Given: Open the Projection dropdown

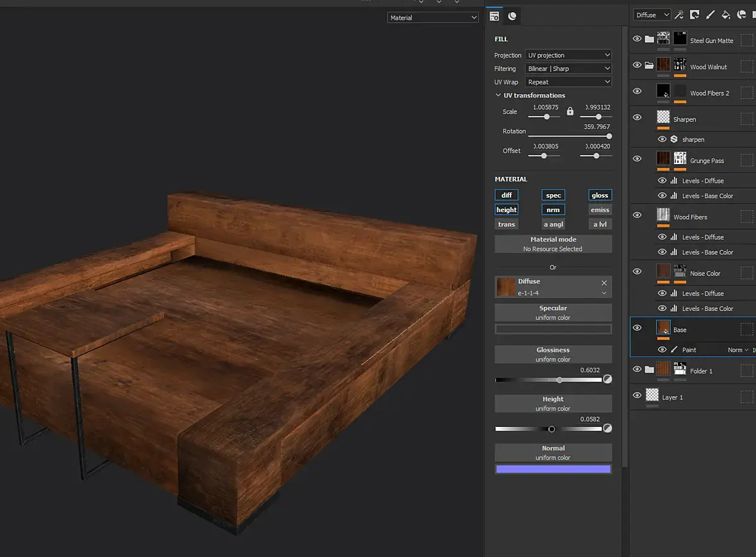Looking at the screenshot, I should [568, 55].
